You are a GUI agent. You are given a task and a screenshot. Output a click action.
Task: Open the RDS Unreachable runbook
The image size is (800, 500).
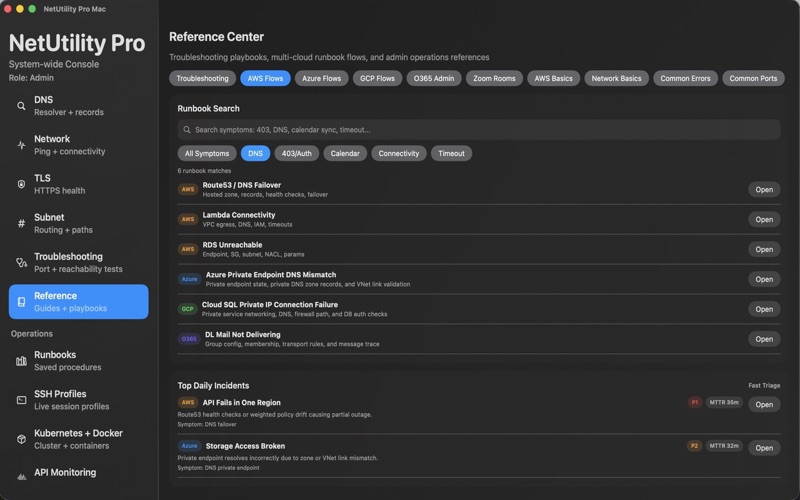764,249
